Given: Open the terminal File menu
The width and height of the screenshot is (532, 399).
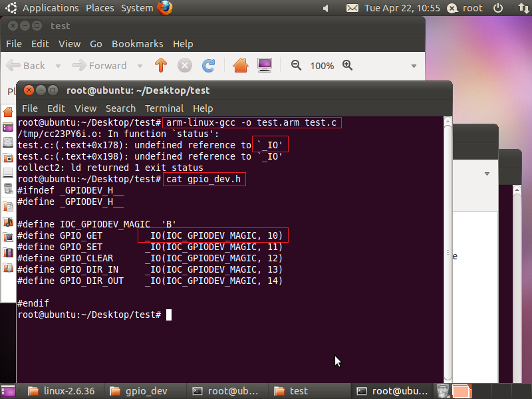Looking at the screenshot, I should tap(30, 108).
